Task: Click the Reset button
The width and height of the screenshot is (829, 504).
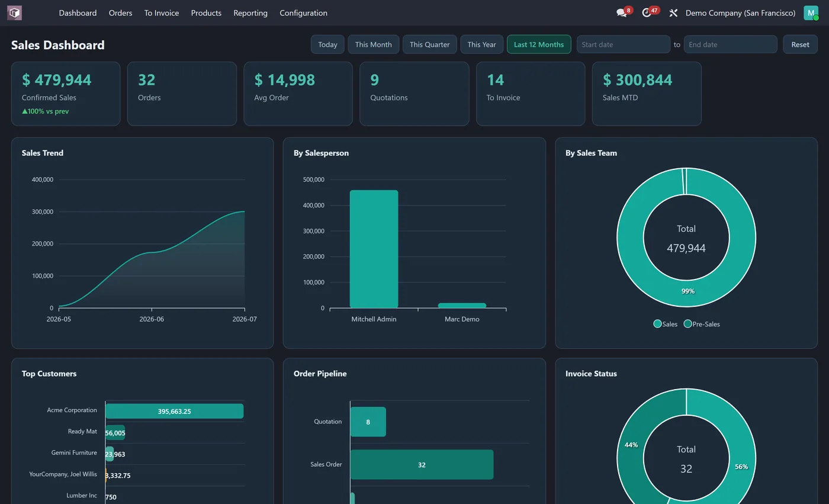Action: point(800,44)
